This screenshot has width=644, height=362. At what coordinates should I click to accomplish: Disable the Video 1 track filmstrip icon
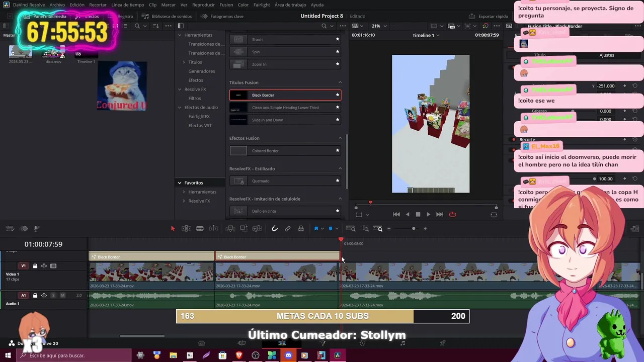[x=53, y=266]
